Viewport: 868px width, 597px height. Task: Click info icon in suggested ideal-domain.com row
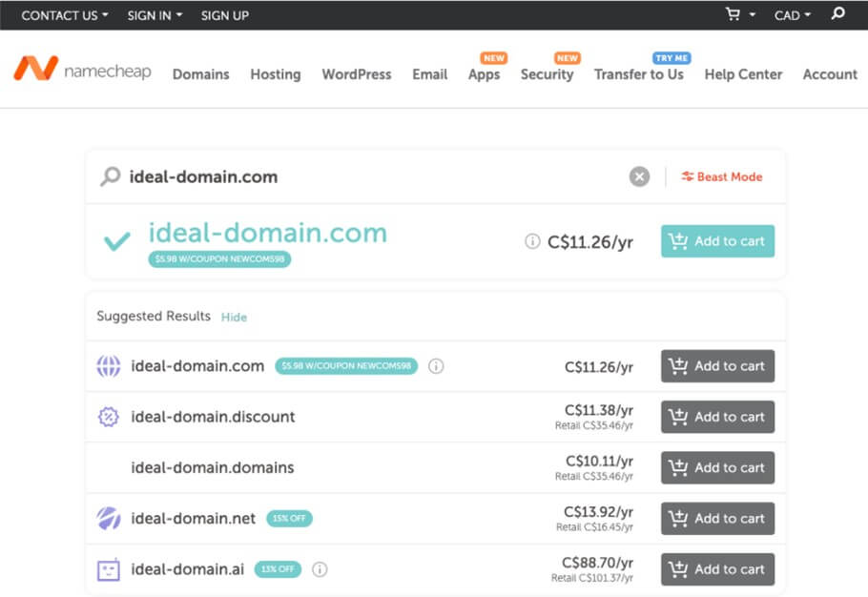(x=436, y=366)
